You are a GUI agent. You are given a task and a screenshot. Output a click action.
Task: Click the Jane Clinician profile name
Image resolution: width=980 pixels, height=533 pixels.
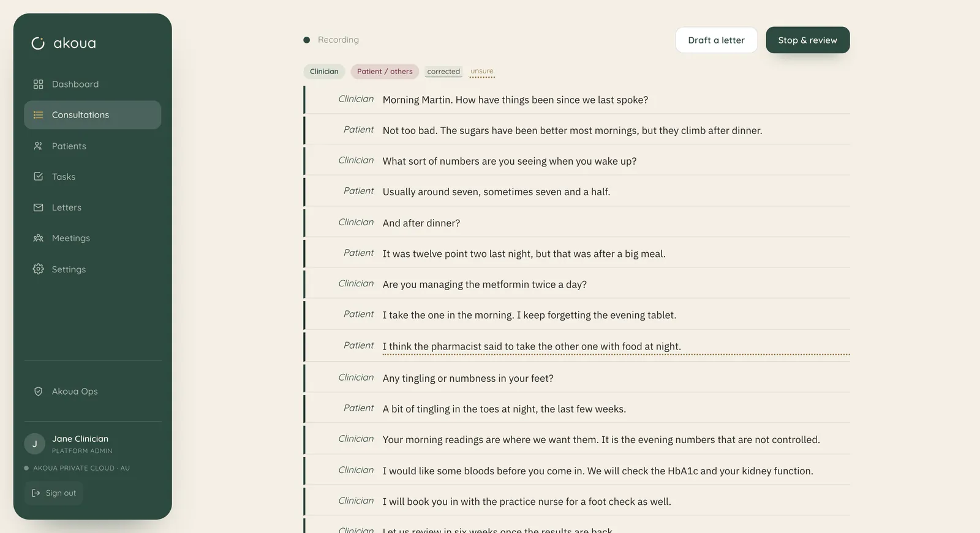(x=80, y=439)
